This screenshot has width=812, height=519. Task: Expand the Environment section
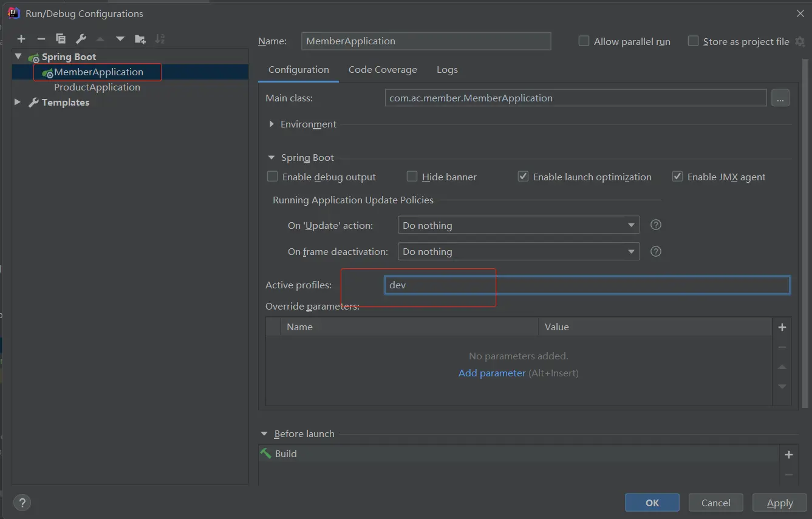pos(271,124)
